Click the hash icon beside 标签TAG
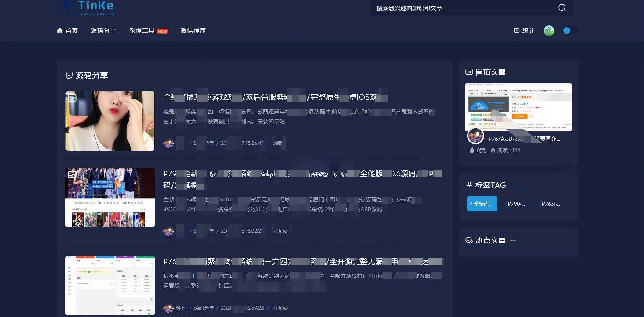 coord(469,185)
